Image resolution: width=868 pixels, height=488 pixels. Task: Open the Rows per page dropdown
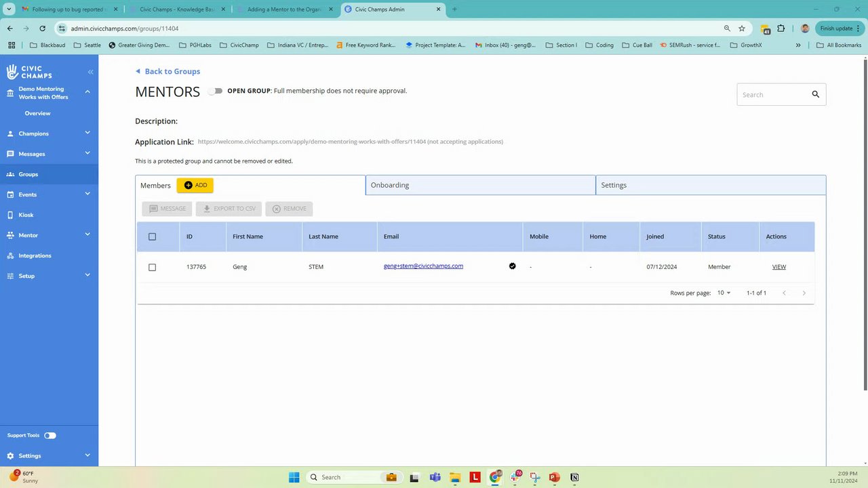[724, 293]
